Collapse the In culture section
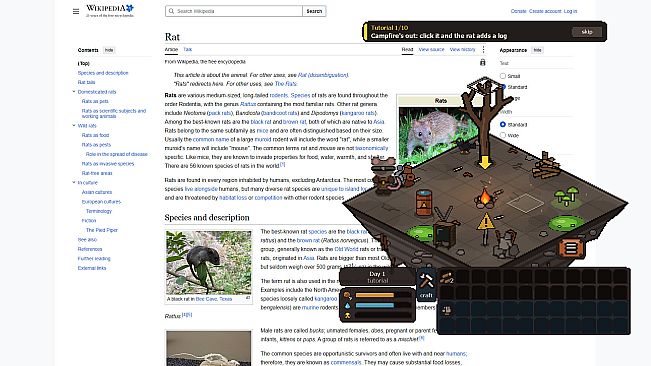 click(x=74, y=182)
